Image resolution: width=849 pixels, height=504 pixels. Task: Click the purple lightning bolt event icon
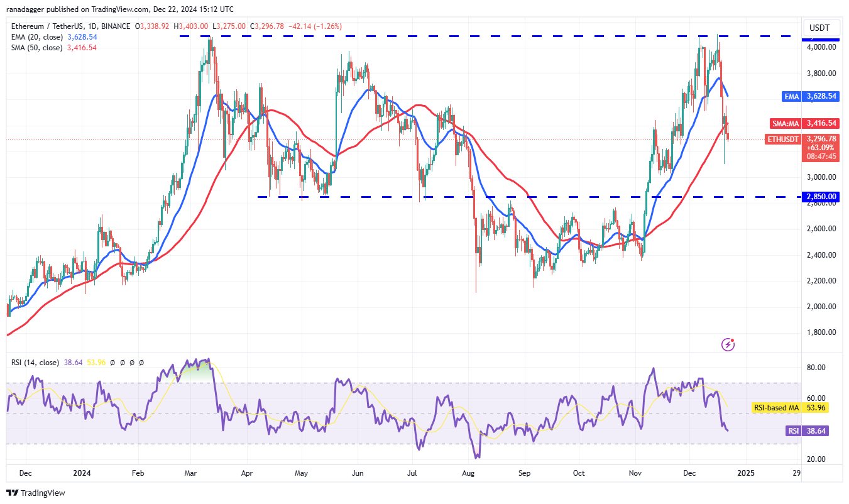click(728, 344)
